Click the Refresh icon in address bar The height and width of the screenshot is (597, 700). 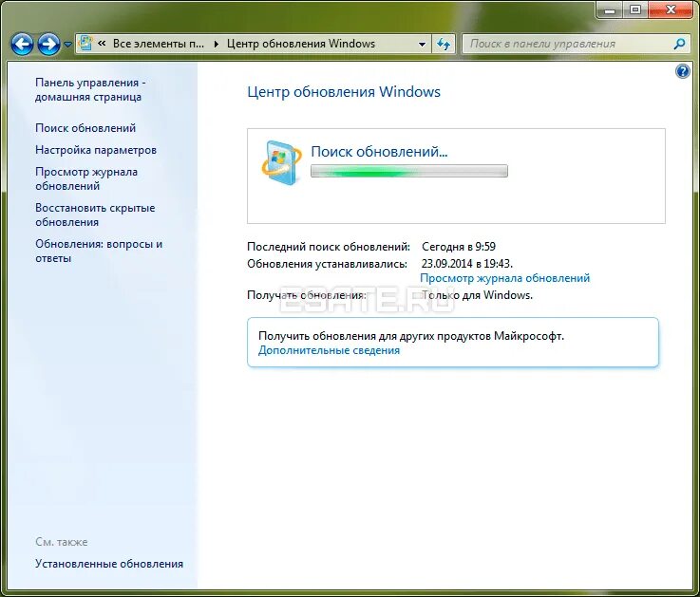(x=444, y=44)
